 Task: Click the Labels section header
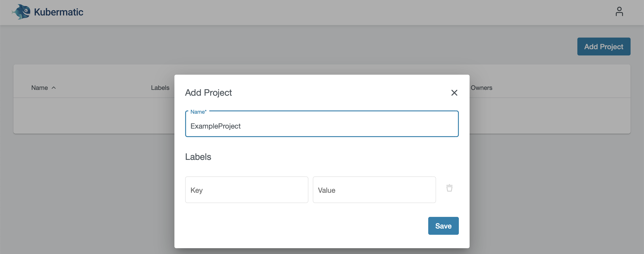point(198,157)
